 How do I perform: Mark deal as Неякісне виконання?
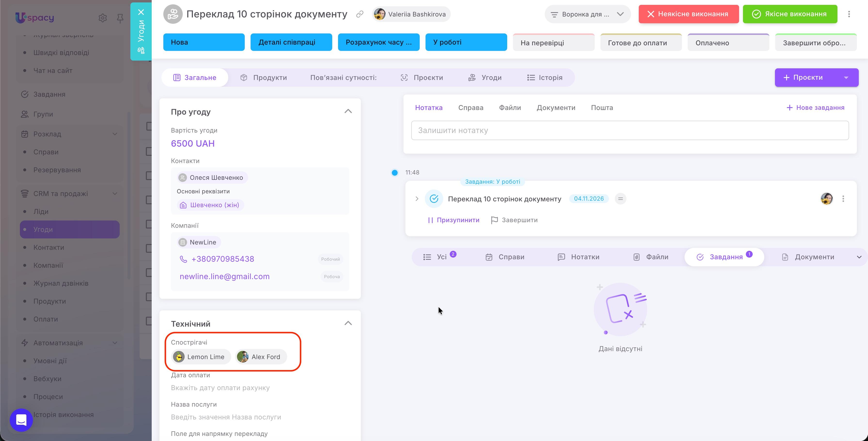(688, 14)
